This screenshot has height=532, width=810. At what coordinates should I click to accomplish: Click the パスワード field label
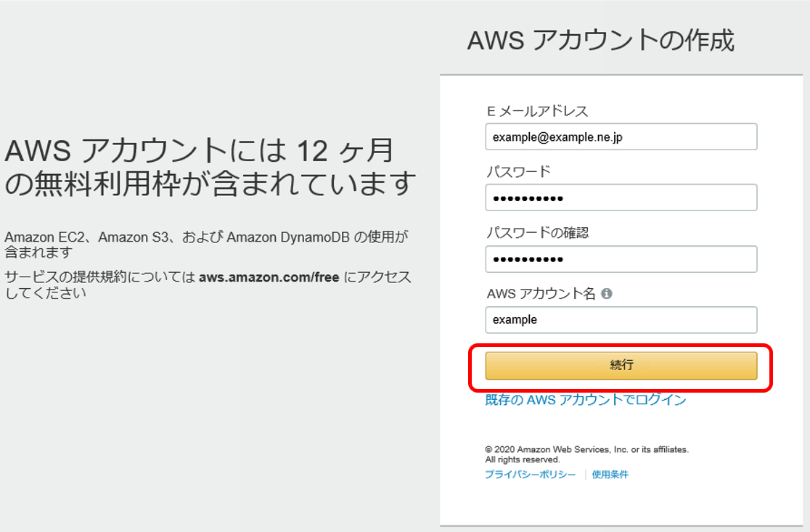click(x=518, y=171)
